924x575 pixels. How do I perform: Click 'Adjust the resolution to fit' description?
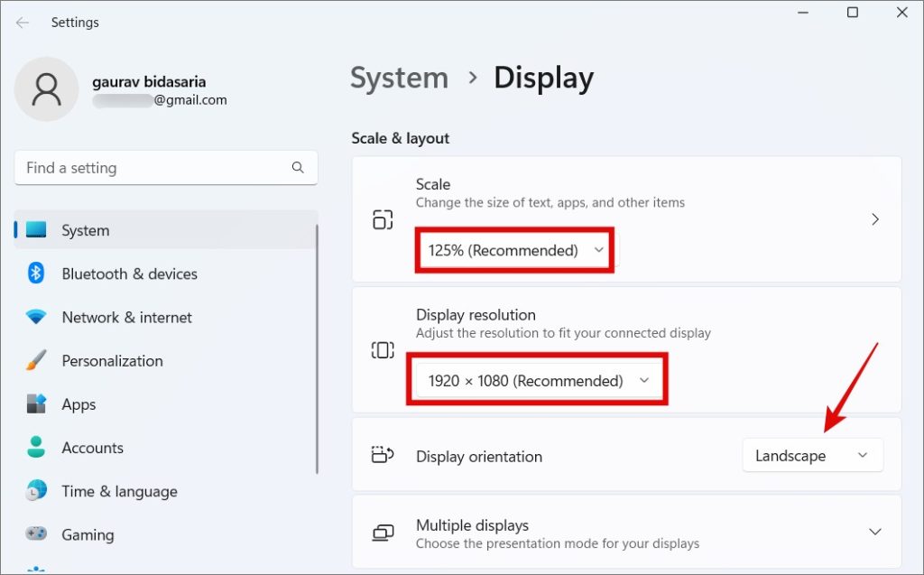pyautogui.click(x=563, y=332)
